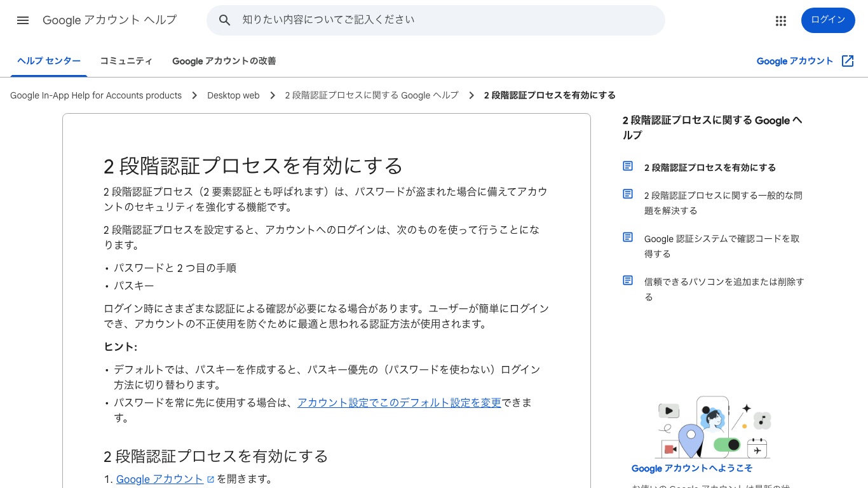Click article icon beside 一般的な問題を解決する

coord(628,194)
